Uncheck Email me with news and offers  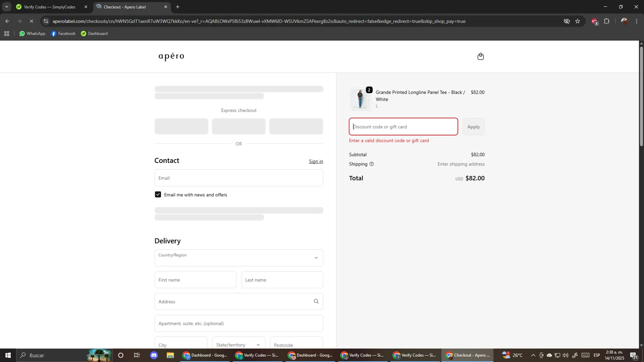point(158,195)
